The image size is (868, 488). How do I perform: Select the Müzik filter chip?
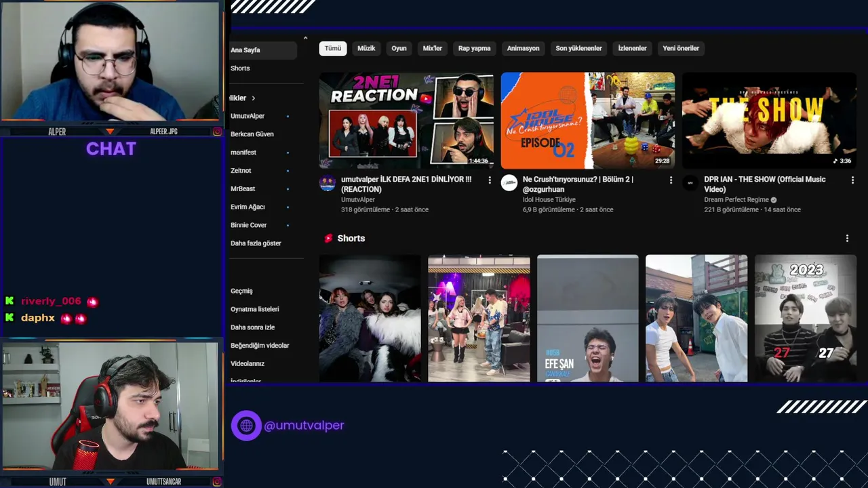[x=366, y=48]
